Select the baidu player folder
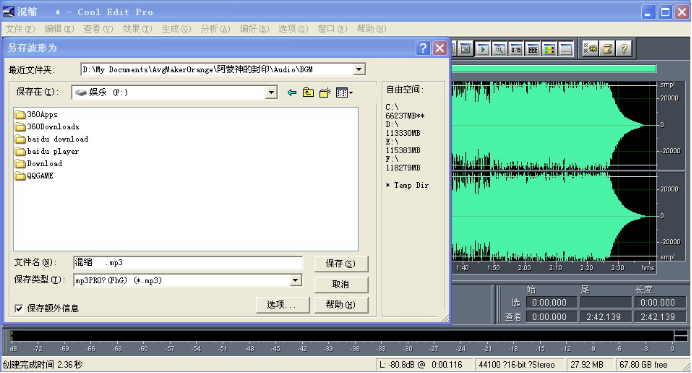Image resolution: width=692 pixels, height=373 pixels. (x=47, y=151)
